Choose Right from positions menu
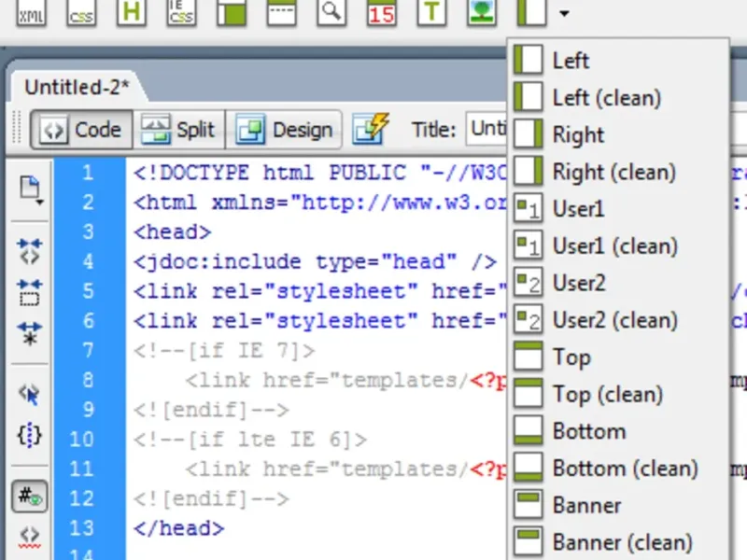Screen dimensions: 747x560 (618, 134)
